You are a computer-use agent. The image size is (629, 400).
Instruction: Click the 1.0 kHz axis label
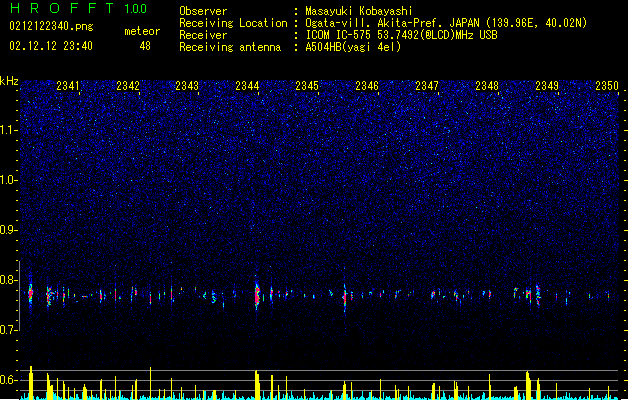coord(9,180)
